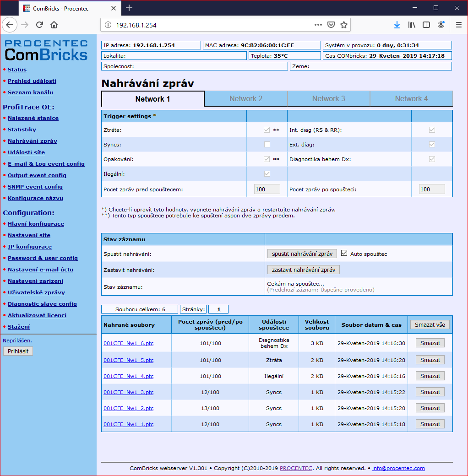Viewport: 468px width, 476px height.
Task: Click the zastavit nahrávání zpráv button
Action: pos(304,270)
